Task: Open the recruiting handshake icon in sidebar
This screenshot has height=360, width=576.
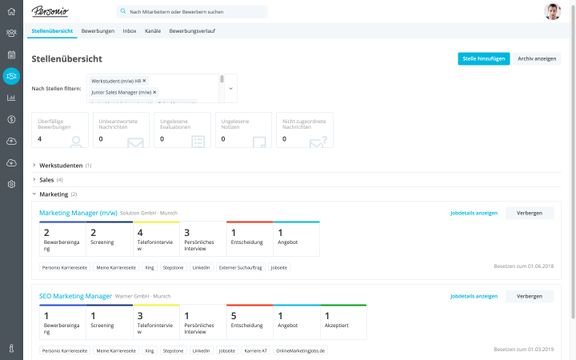Action: 11,76
